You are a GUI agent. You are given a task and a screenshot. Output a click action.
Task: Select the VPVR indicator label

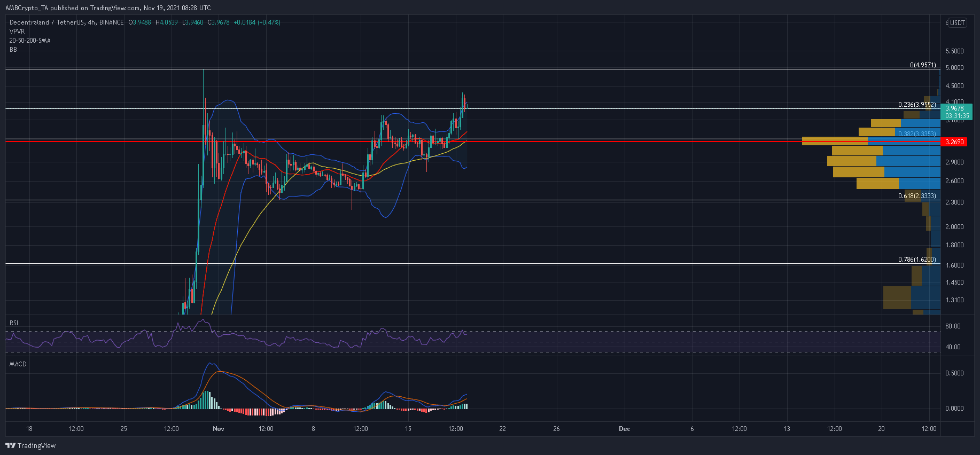click(17, 32)
